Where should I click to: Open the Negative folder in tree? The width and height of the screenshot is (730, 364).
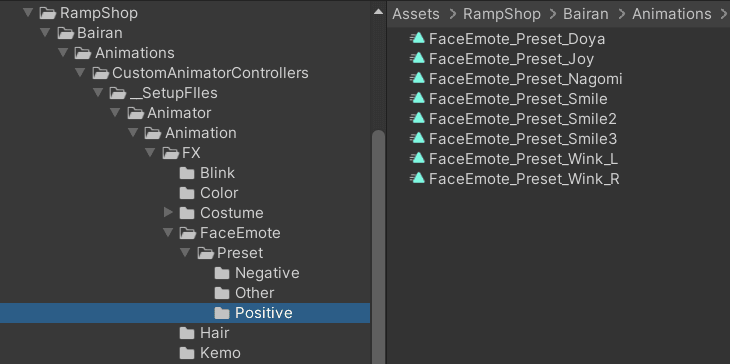pyautogui.click(x=257, y=273)
